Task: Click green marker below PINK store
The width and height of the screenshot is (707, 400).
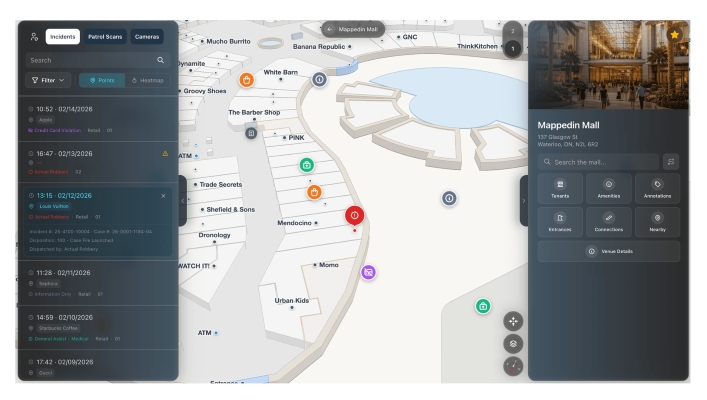Action: tap(307, 165)
